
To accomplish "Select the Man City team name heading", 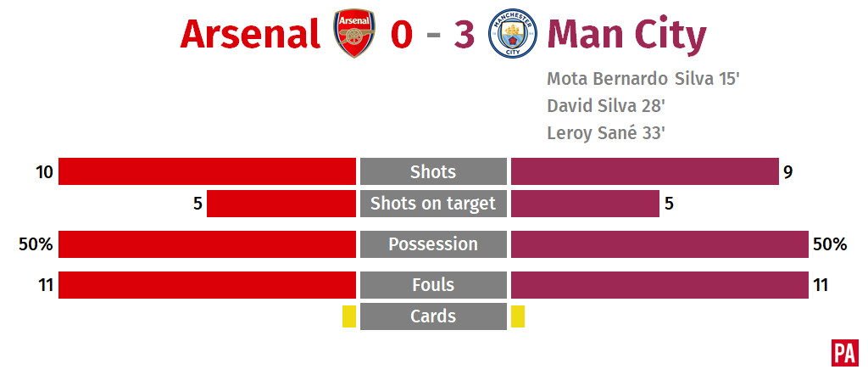I will [x=626, y=36].
